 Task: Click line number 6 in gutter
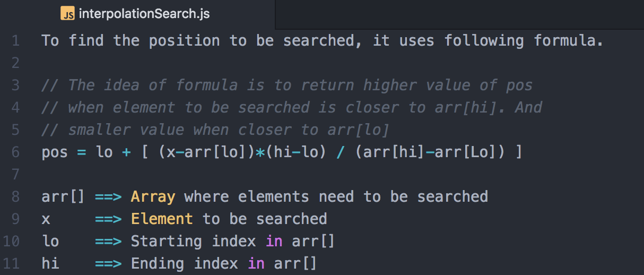click(15, 152)
